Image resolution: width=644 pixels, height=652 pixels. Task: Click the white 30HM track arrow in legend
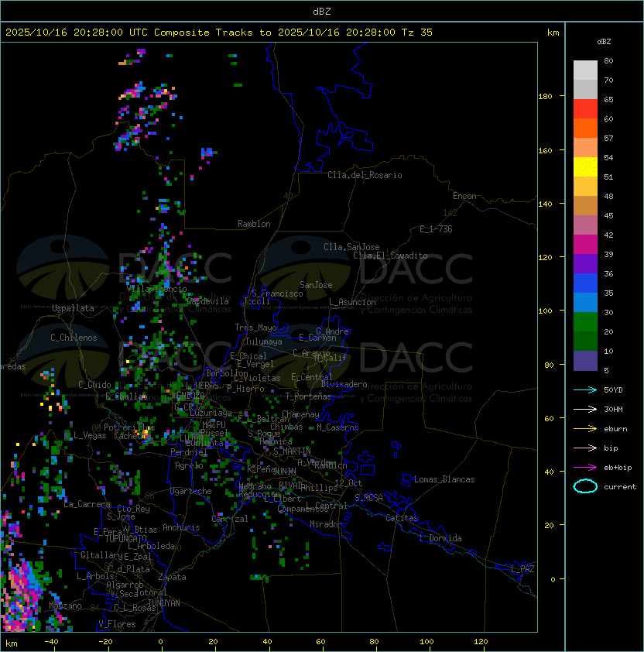tap(585, 410)
